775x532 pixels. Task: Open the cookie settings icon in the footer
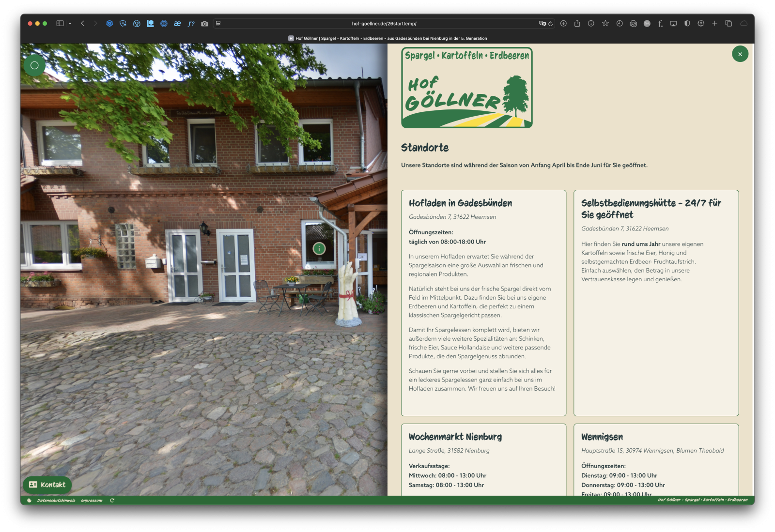tap(29, 501)
